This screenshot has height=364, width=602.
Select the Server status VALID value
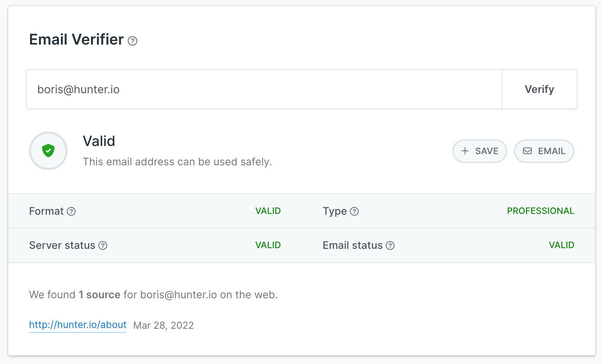(268, 245)
